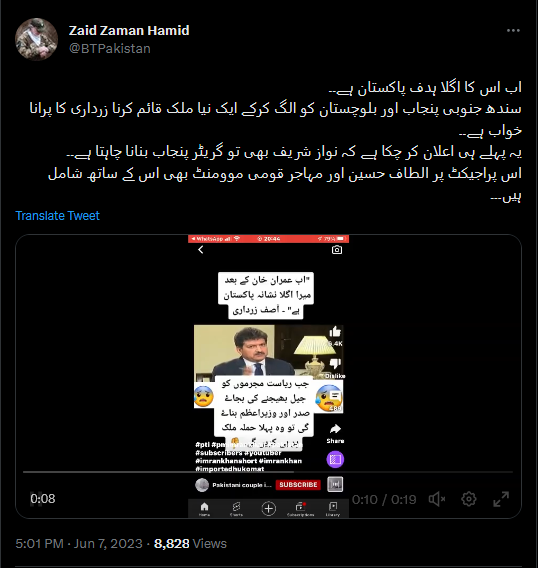Select Library tab in the bottom bar
The height and width of the screenshot is (568, 538).
[333, 509]
